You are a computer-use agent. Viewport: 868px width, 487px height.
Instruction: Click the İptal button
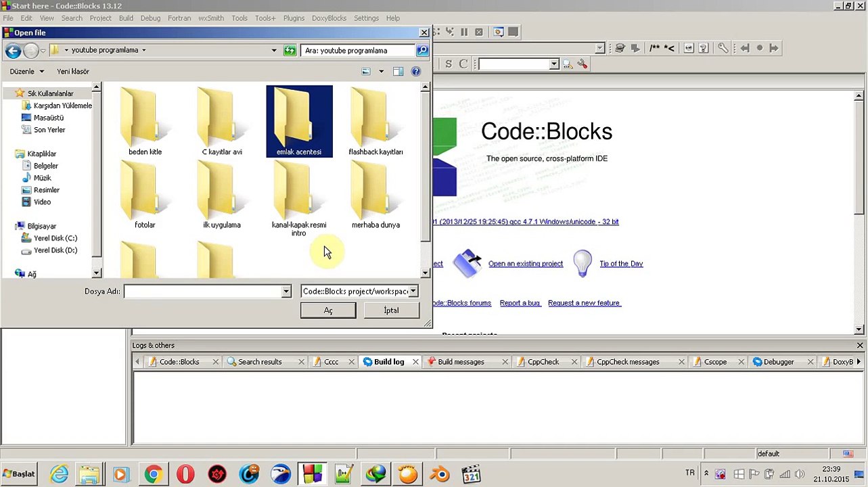pos(392,310)
